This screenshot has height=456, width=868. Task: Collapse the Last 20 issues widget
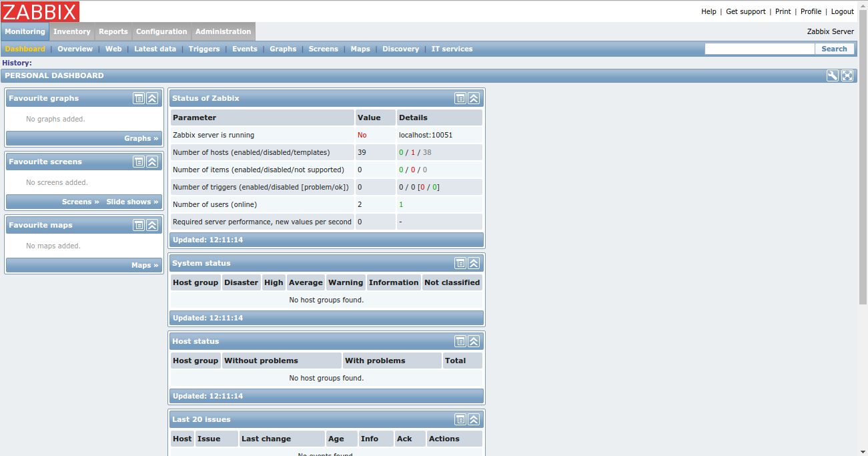[474, 419]
